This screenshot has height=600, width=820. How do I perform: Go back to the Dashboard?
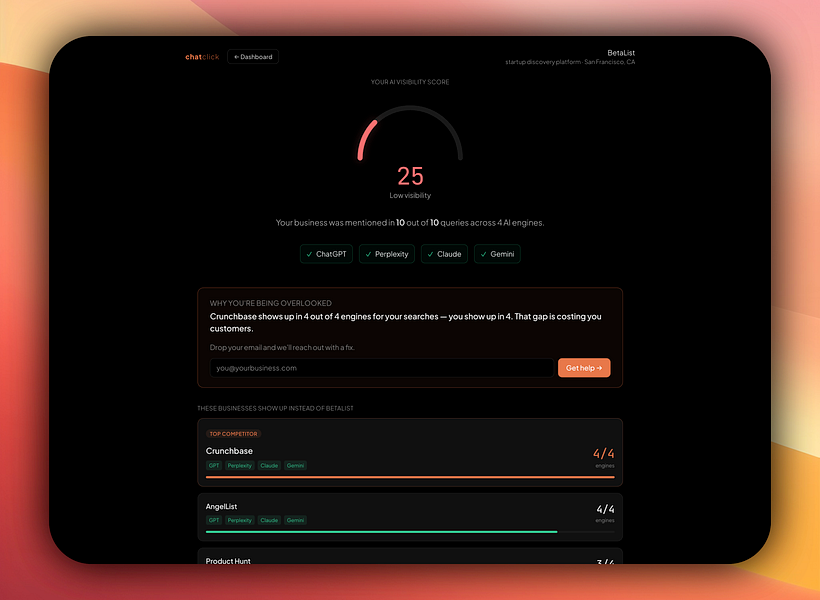coord(253,57)
